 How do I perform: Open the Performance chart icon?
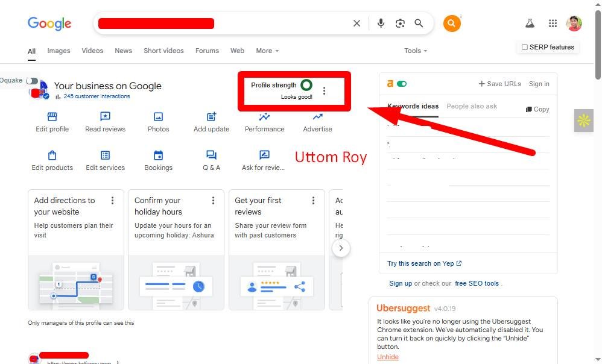264,117
